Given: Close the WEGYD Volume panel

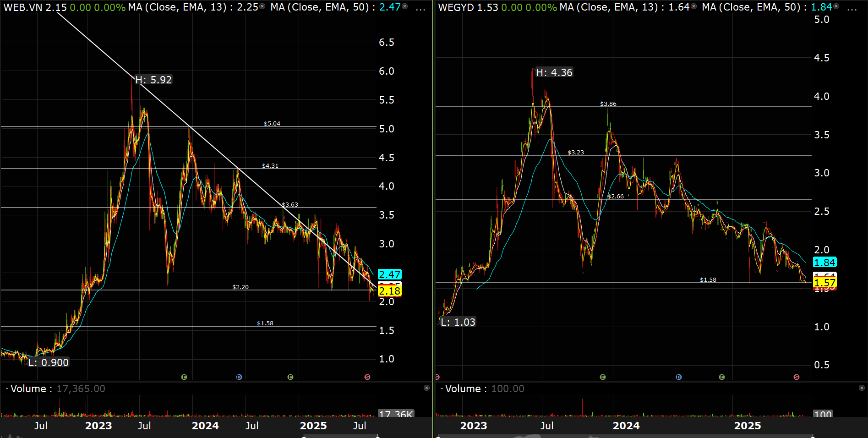Looking at the screenshot, I should 862,388.
